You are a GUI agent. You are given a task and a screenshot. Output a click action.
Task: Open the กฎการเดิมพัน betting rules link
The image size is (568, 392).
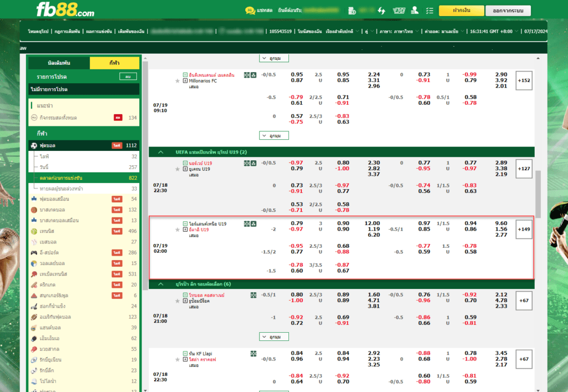[x=67, y=32]
